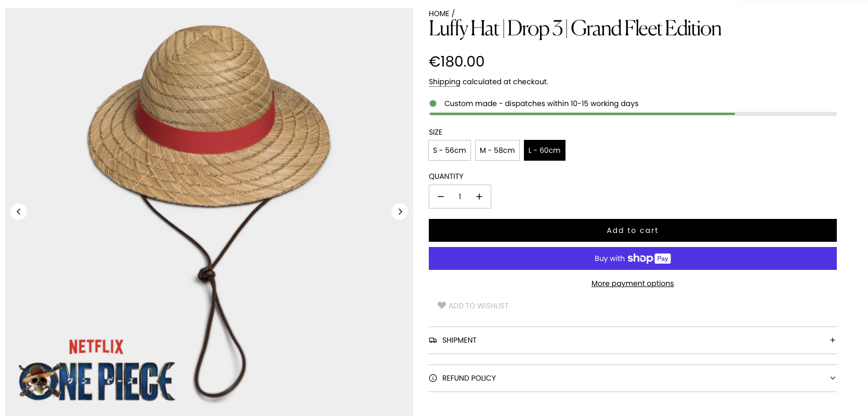Click the wishlist heart icon

(442, 306)
